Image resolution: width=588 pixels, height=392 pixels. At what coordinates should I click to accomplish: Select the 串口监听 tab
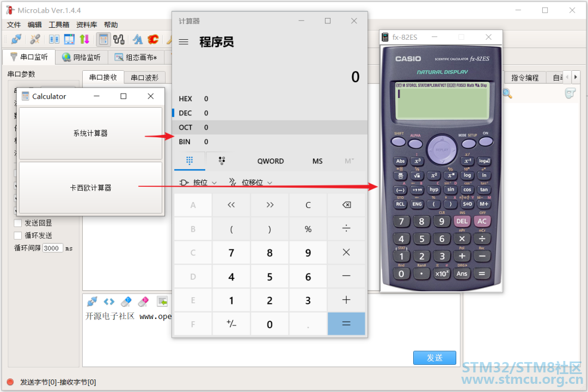29,57
